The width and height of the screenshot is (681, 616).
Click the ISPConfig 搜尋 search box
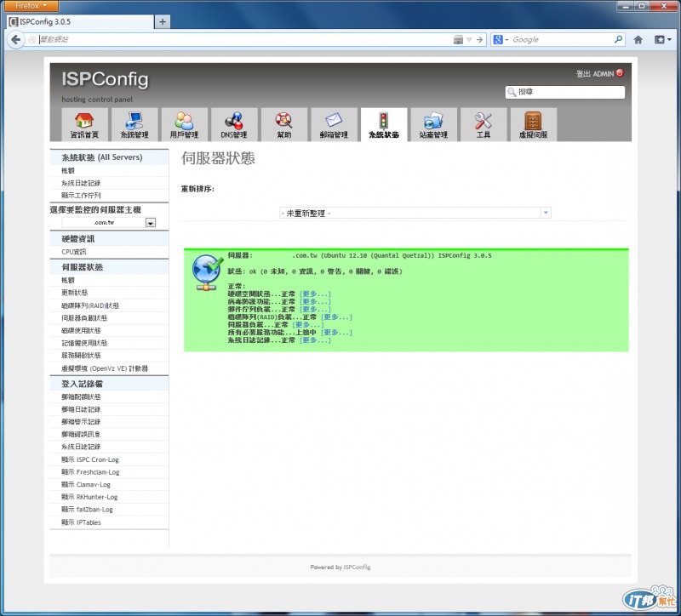coord(565,92)
